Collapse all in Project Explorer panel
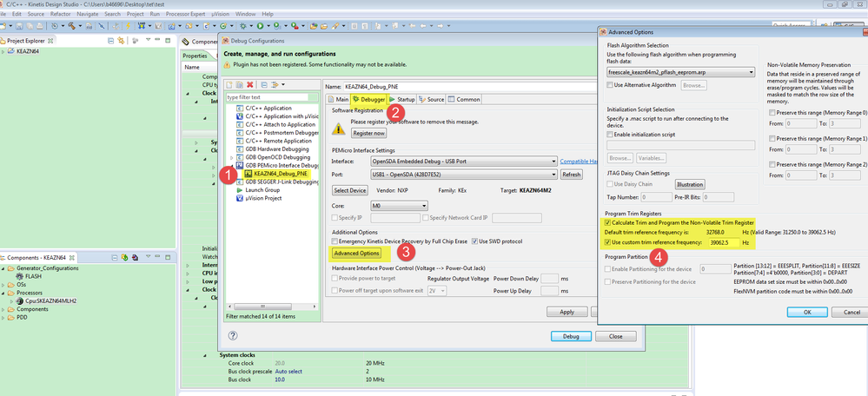Screen dimensions: 868x396 point(110,40)
